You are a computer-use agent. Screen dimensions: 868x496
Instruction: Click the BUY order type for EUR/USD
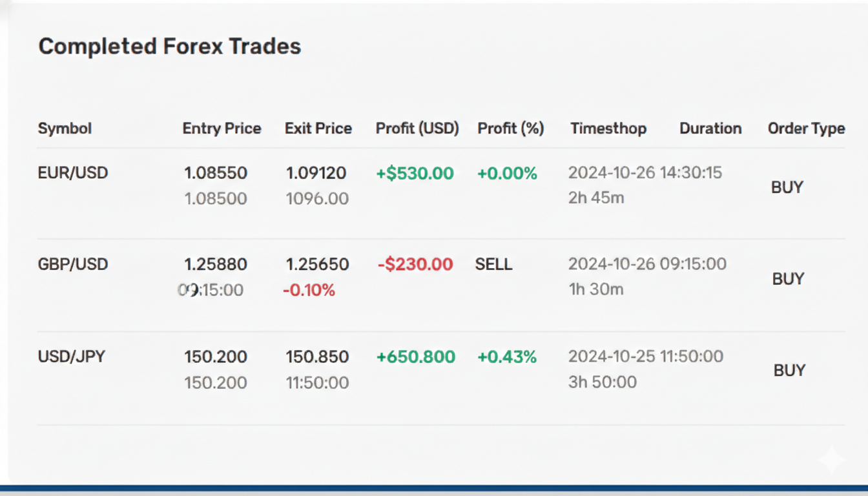[787, 187]
